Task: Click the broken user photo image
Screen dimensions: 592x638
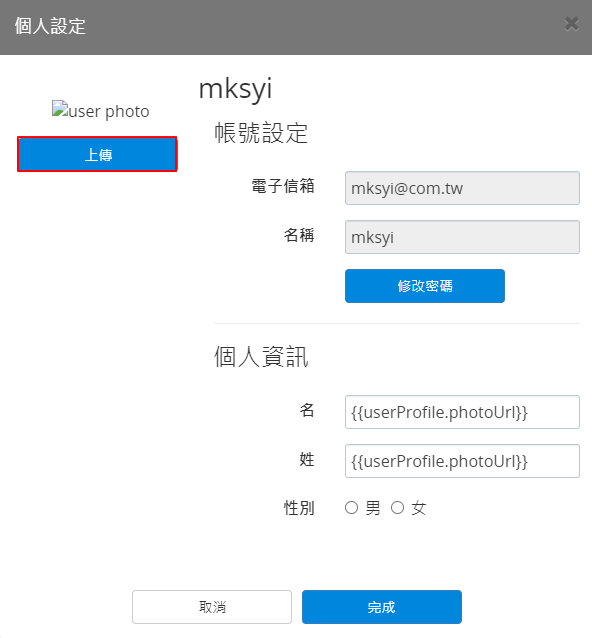Action: (x=100, y=110)
